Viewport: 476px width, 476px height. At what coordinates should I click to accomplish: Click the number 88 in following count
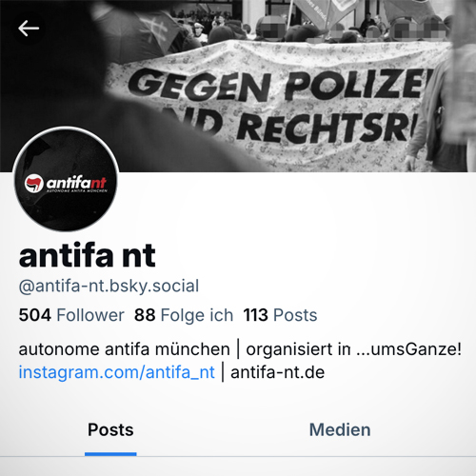point(145,315)
